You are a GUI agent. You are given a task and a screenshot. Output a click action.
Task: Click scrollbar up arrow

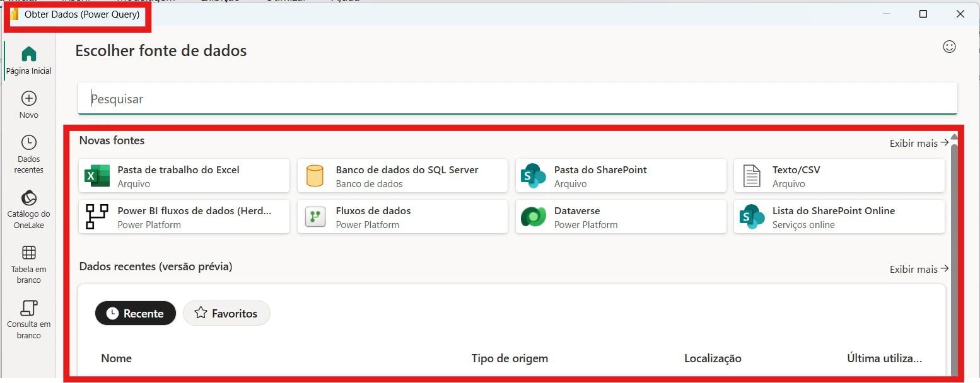coord(954,137)
